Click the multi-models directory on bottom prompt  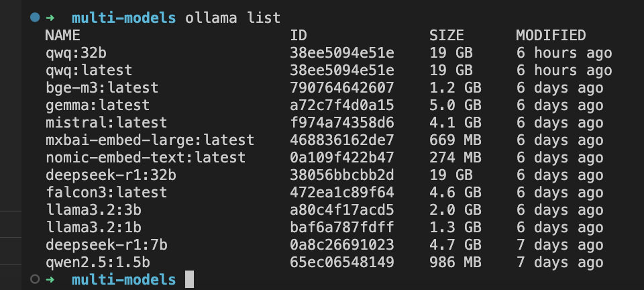click(x=123, y=280)
